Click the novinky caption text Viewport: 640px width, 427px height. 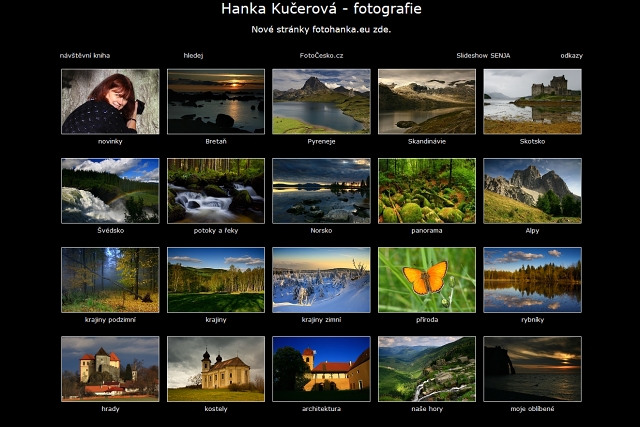(110, 141)
